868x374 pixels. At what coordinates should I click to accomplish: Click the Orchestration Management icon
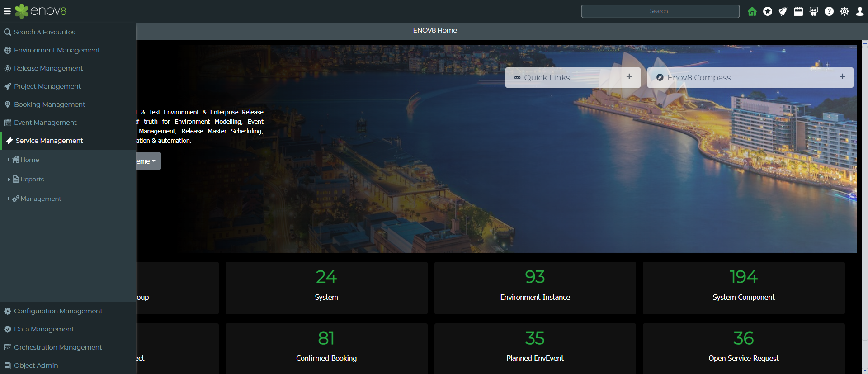coord(8,347)
